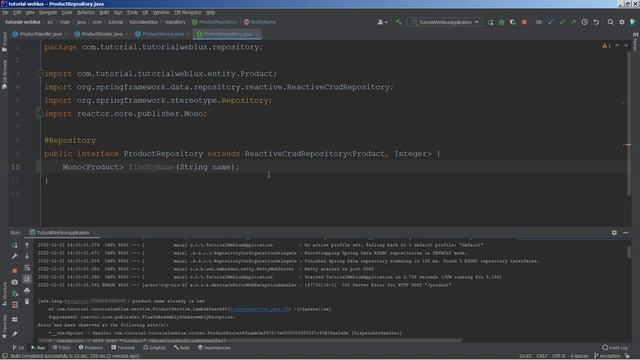640x360 pixels.
Task: Click the findByName method name
Action: tap(151, 167)
